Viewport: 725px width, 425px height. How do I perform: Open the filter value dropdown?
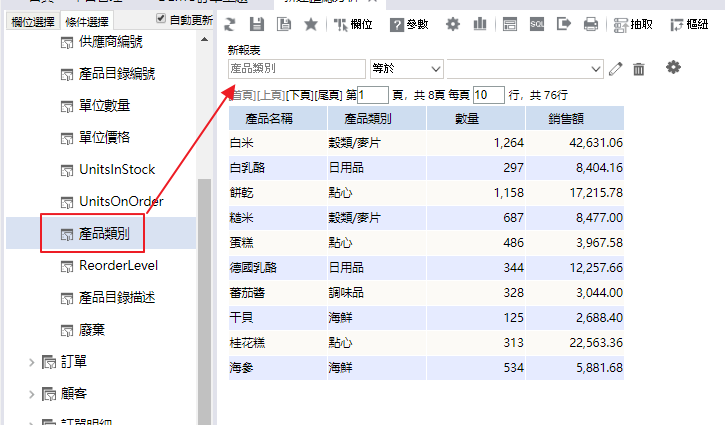[525, 68]
